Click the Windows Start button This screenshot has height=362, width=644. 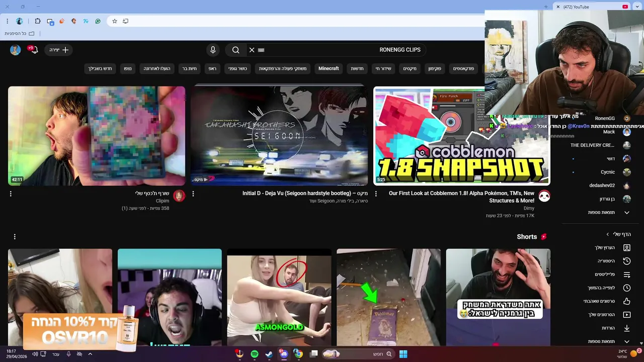(403, 354)
